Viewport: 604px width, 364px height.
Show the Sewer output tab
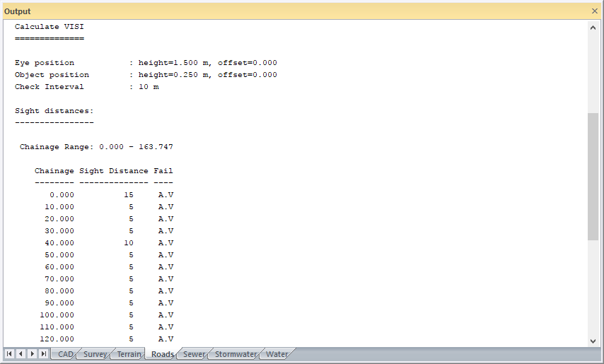pyautogui.click(x=194, y=355)
